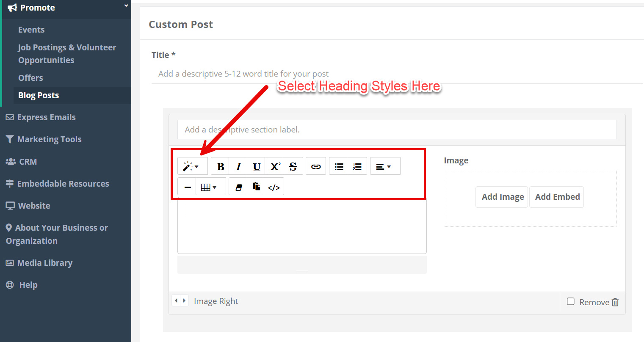Click the eraser clear formatting icon

238,187
